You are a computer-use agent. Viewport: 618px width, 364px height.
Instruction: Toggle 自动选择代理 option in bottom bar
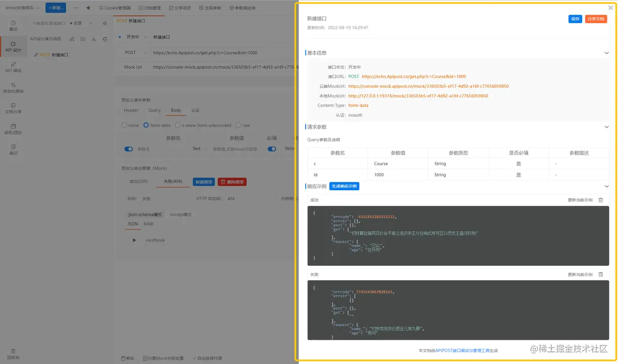click(208, 358)
